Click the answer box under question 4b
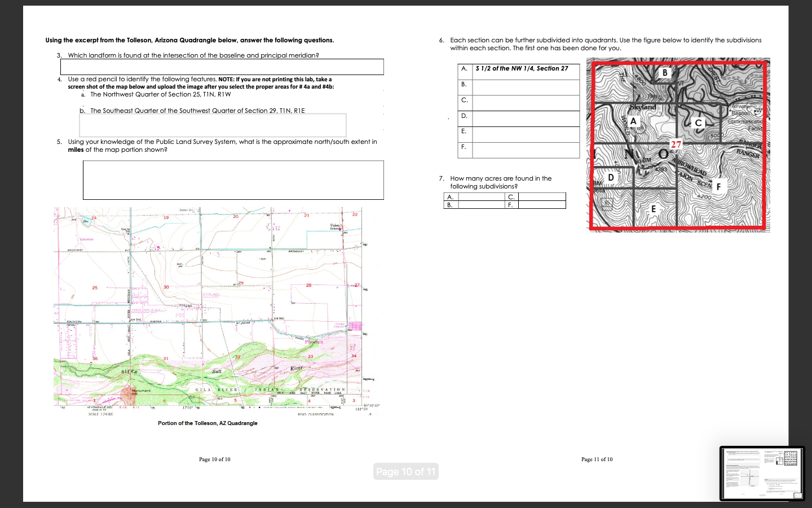This screenshot has width=812, height=508. pyautogui.click(x=213, y=125)
